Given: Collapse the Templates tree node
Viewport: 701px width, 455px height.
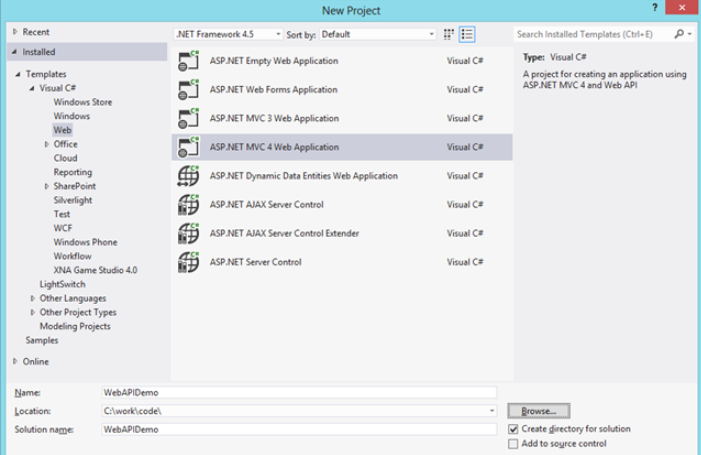Looking at the screenshot, I should [18, 74].
